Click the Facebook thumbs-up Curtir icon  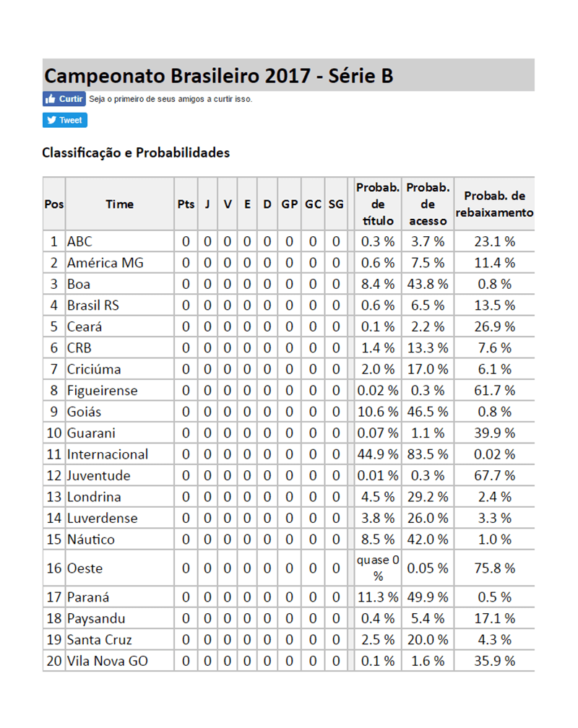point(51,99)
